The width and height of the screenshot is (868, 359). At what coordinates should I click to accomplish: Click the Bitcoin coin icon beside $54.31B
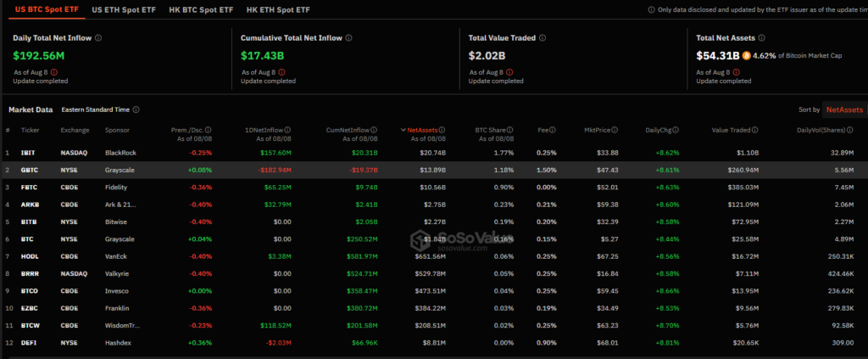tap(746, 55)
